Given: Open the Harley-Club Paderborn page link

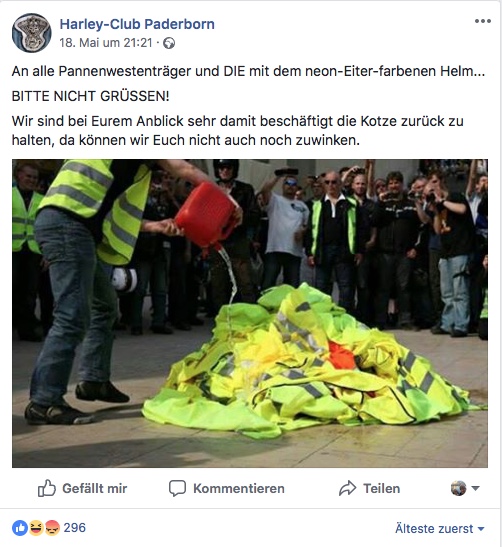Looking at the screenshot, I should (x=137, y=24).
